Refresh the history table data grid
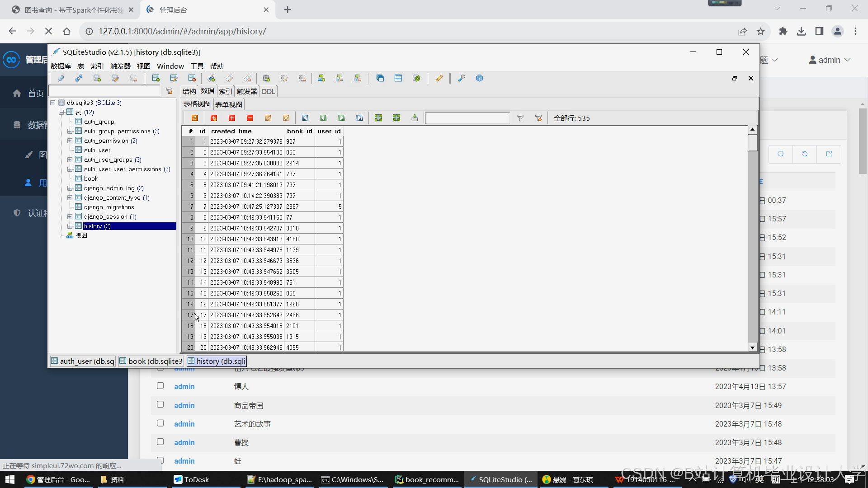This screenshot has height=488, width=868. [x=195, y=118]
